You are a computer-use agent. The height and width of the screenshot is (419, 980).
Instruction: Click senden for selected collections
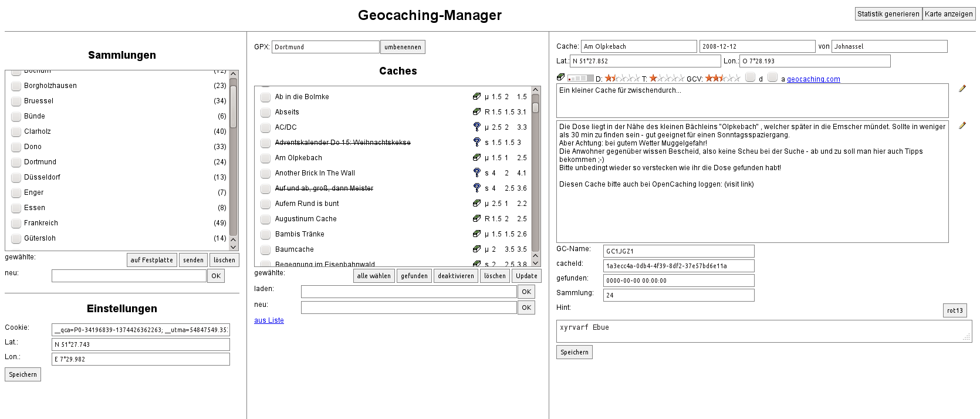click(x=193, y=260)
